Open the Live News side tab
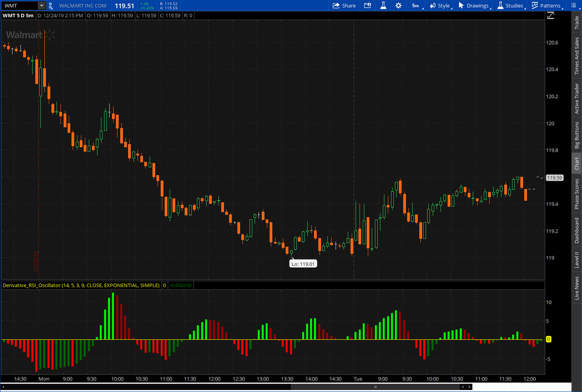The height and width of the screenshot is (392, 582). point(577,288)
